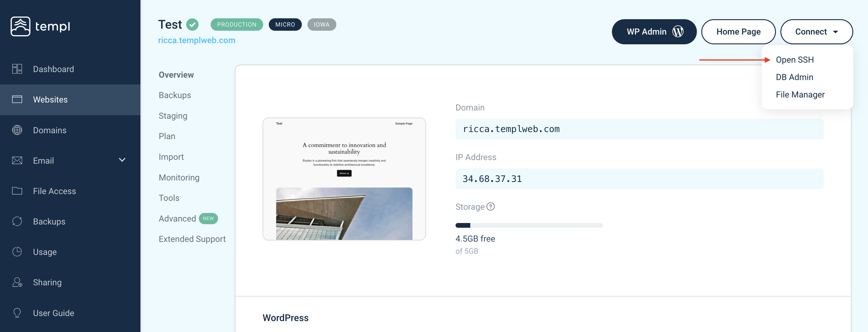This screenshot has height=332, width=868.
Task: Click the WordPress section heading
Action: click(285, 318)
